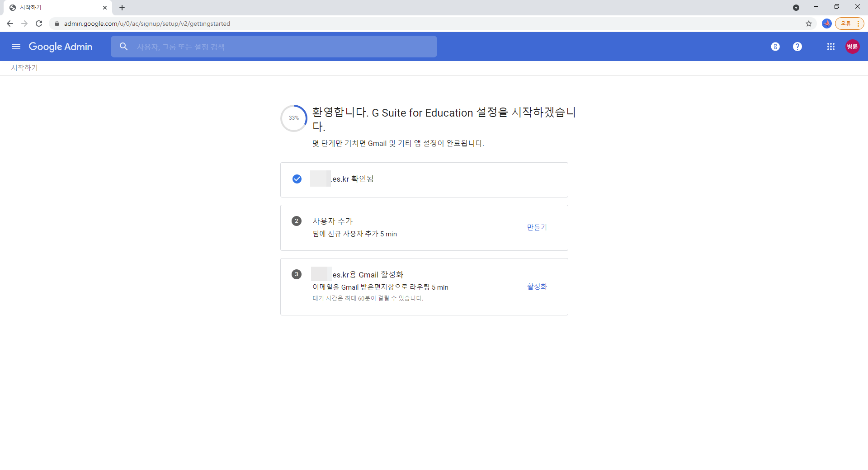Click the Google Admin logo
Viewport: 868px width, 470px height.
pyautogui.click(x=61, y=47)
